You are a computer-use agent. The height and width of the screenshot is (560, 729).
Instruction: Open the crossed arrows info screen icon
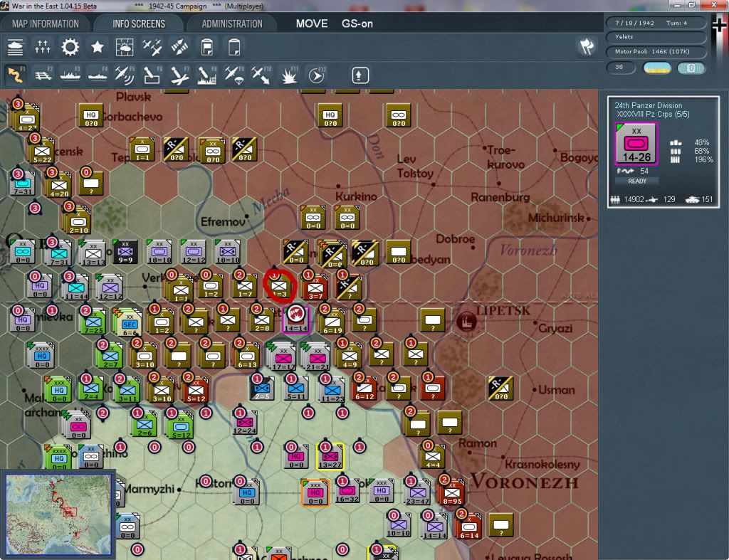tap(179, 48)
